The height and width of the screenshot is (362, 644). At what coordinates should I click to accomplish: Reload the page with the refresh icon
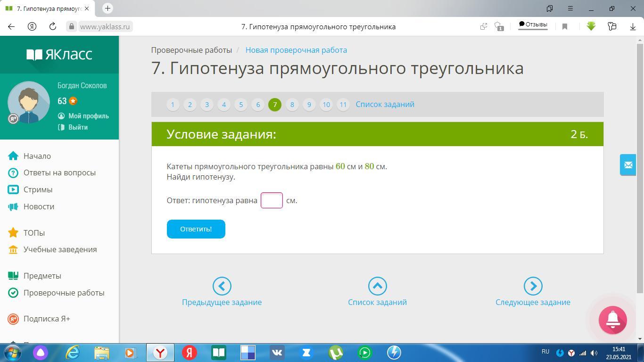(x=53, y=26)
